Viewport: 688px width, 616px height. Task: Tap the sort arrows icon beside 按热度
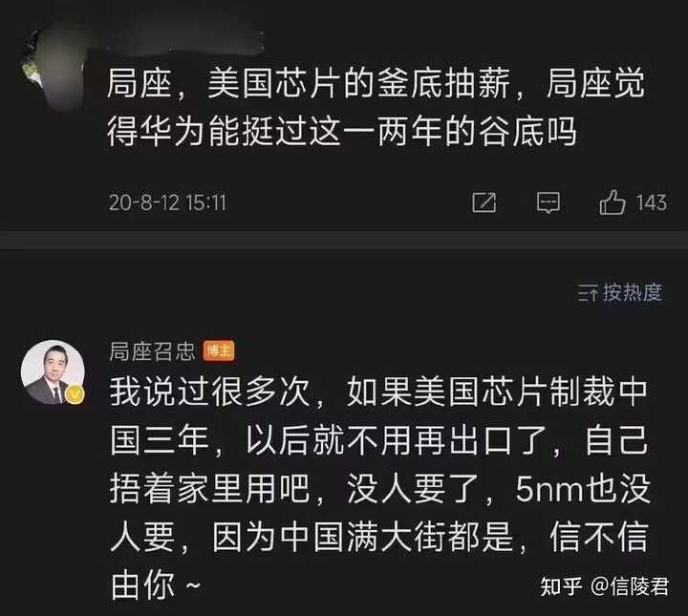coord(587,293)
